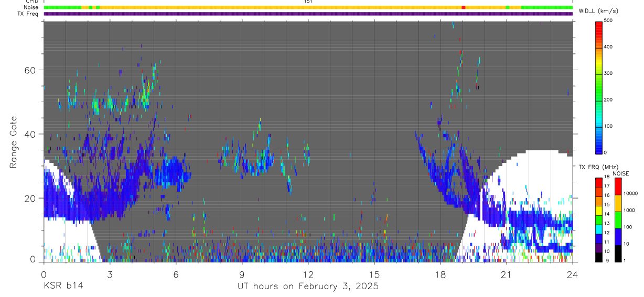Click the 24 tick on UT hours axis
Image resolution: width=644 pixels, height=297 pixels.
click(x=572, y=274)
